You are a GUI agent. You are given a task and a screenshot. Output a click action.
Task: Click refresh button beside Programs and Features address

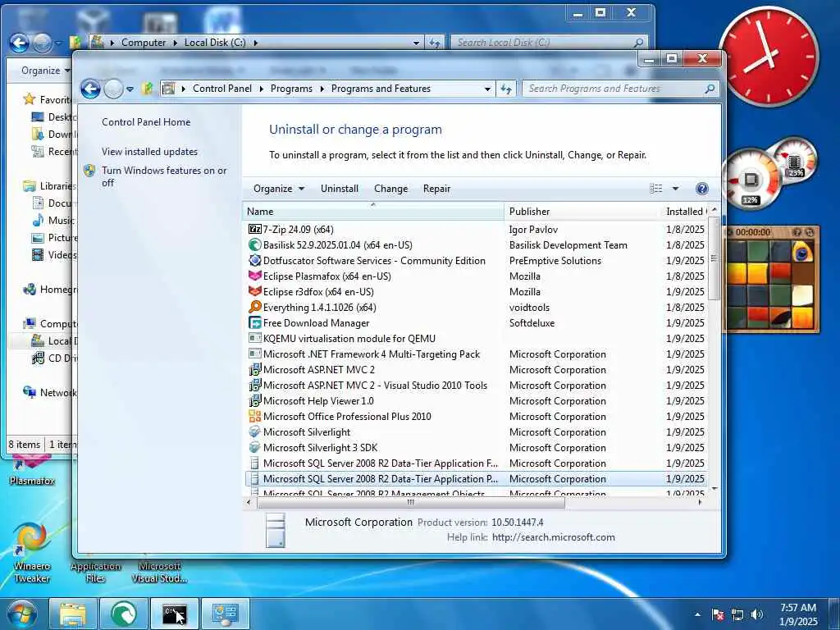pyautogui.click(x=506, y=89)
